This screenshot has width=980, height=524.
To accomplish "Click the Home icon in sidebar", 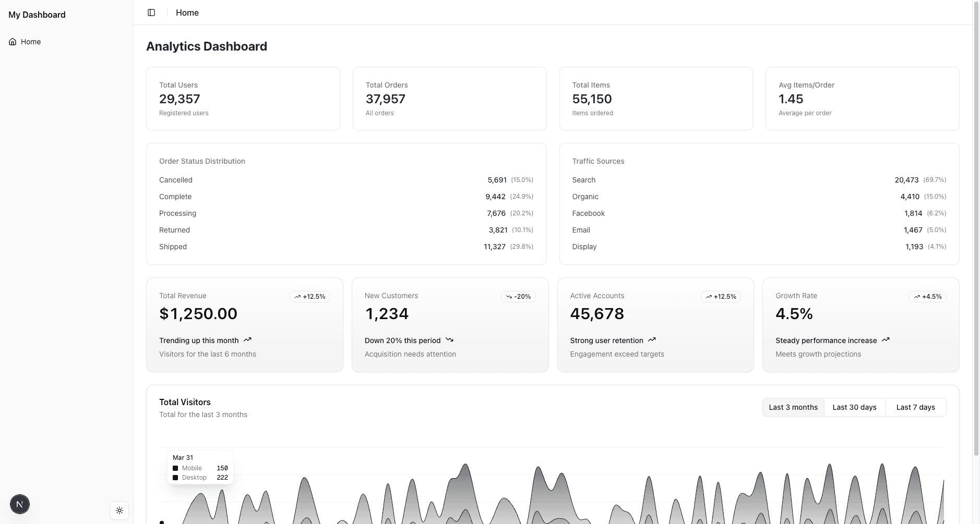I will click(13, 42).
